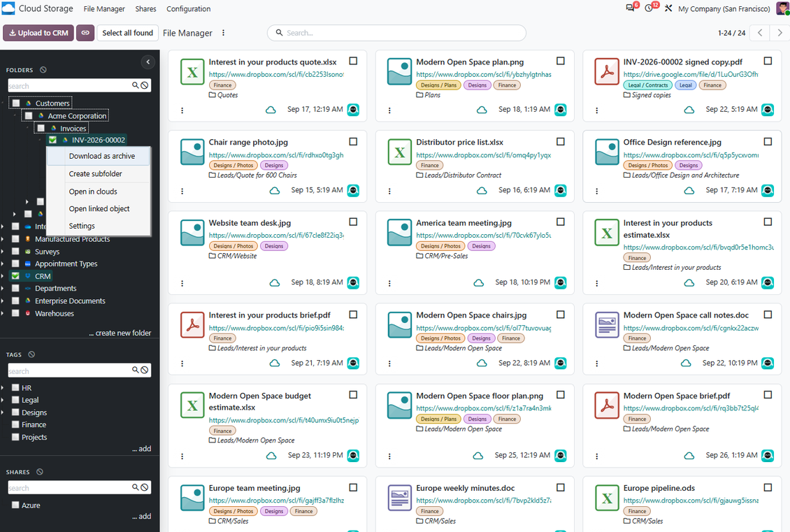Expand the Legal tag group

3,400
